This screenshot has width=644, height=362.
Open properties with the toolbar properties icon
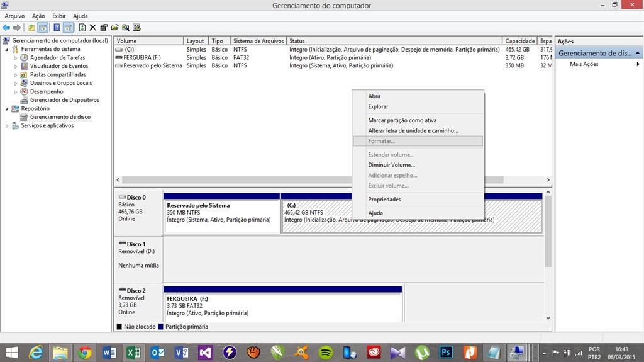(104, 28)
